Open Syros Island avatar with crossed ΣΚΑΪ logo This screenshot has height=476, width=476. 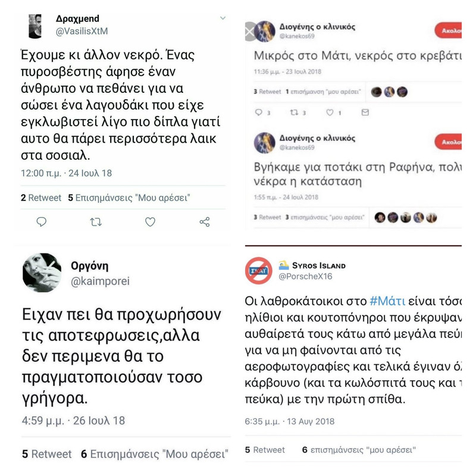coord(259,271)
